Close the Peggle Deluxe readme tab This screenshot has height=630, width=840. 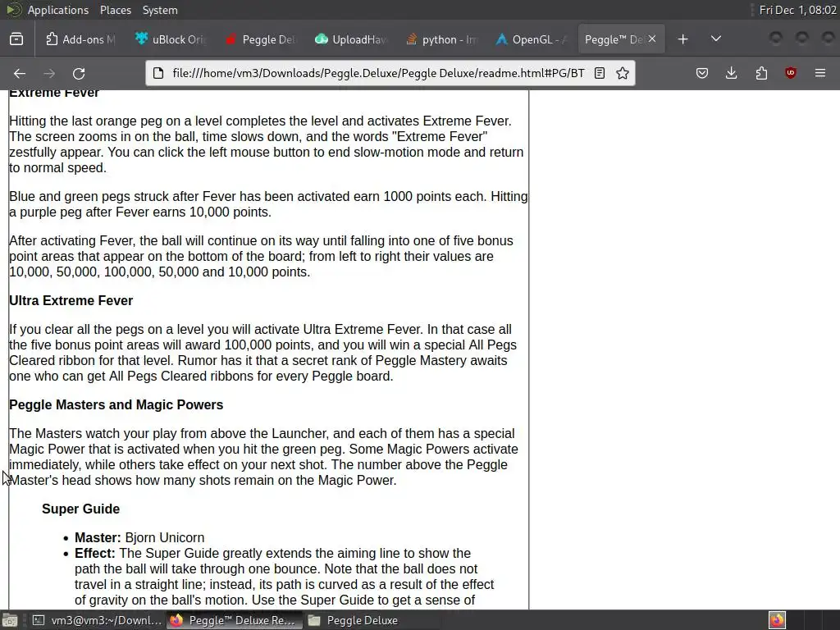652,39
